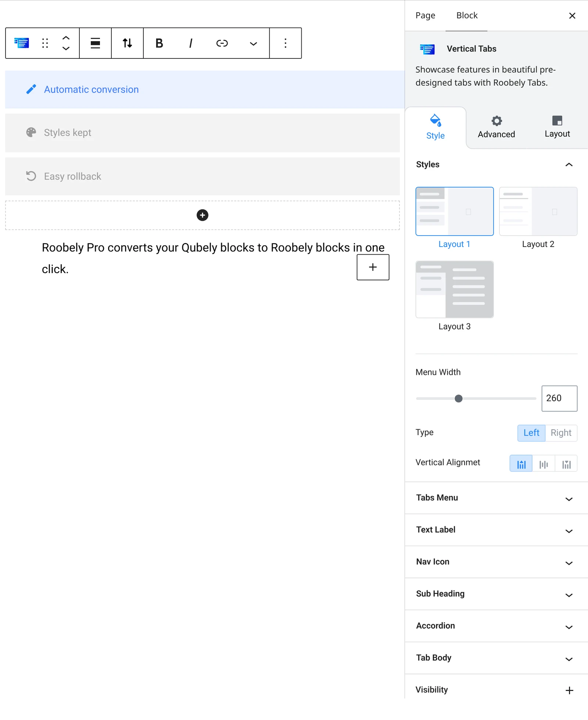Click the rollback icon on Easy rollback tab
The height and width of the screenshot is (720, 588).
[31, 176]
